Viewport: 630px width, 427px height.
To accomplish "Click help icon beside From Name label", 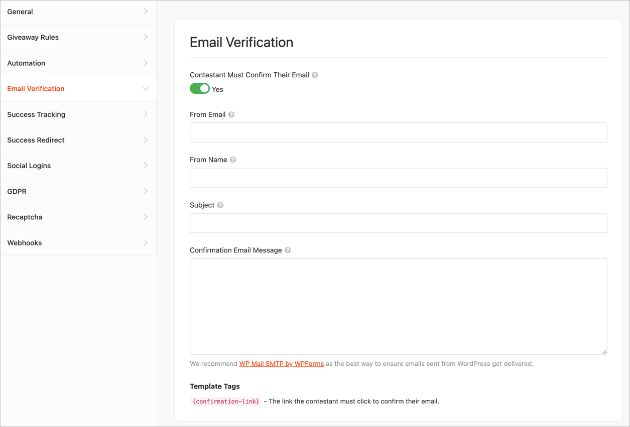I will coord(233,159).
